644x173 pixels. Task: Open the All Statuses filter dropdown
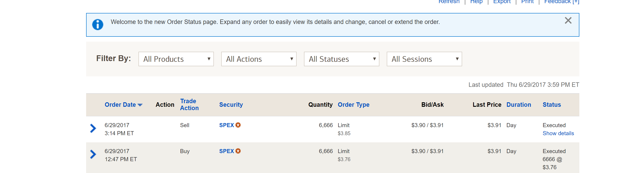point(342,59)
